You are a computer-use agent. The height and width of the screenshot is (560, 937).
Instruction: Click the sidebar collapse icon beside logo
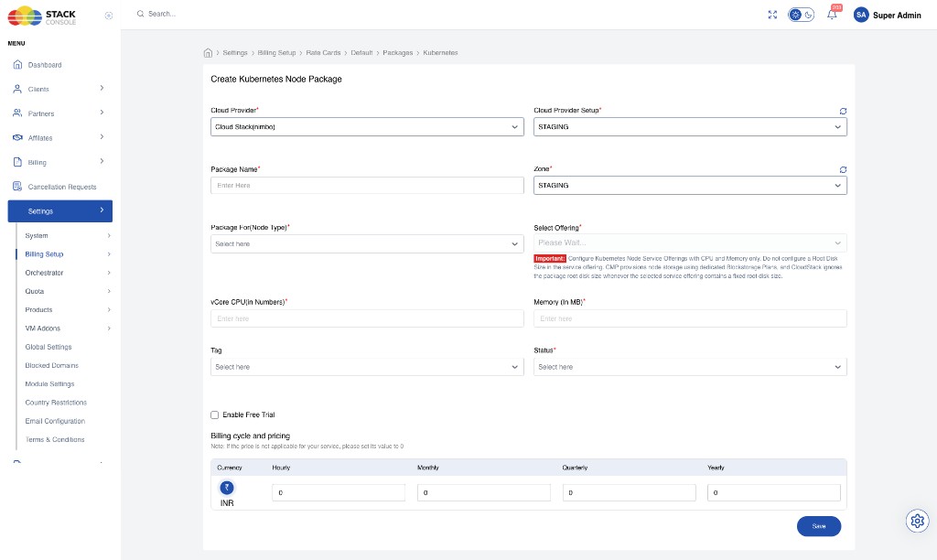point(109,16)
